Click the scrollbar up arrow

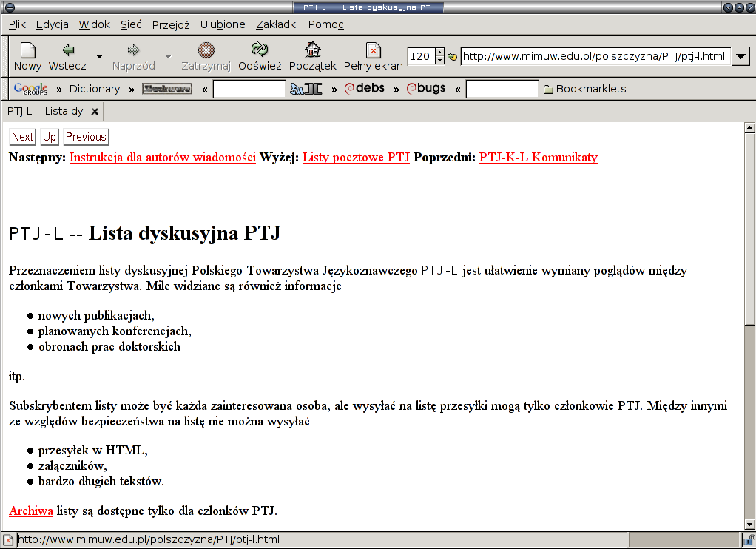(749, 128)
